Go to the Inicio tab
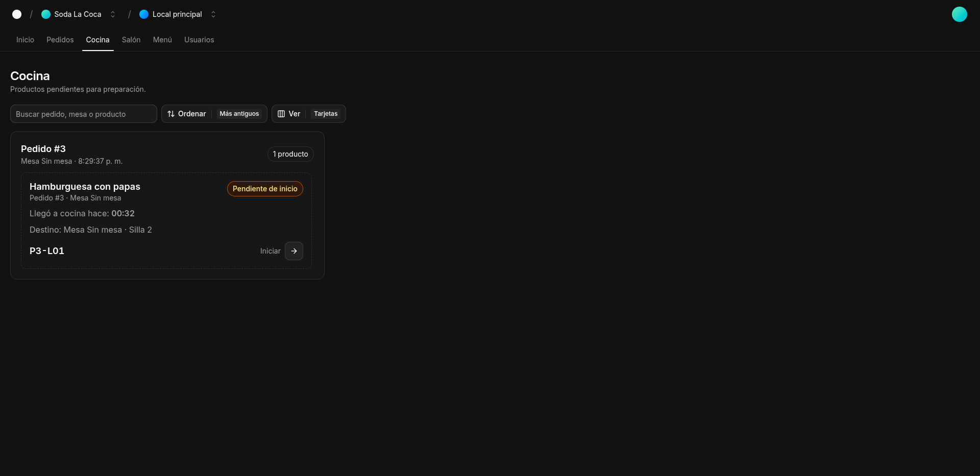980x476 pixels. point(25,40)
